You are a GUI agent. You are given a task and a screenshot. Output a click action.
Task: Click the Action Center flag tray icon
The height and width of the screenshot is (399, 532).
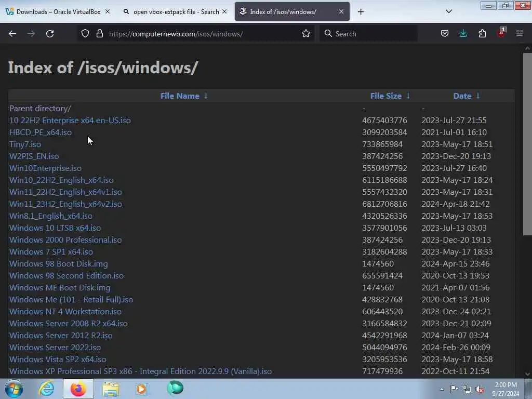click(454, 389)
